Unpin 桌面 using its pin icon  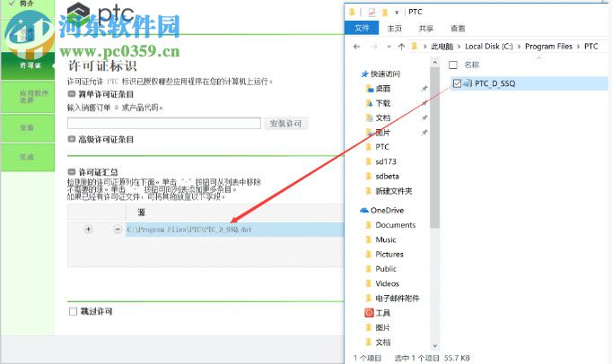click(x=424, y=89)
